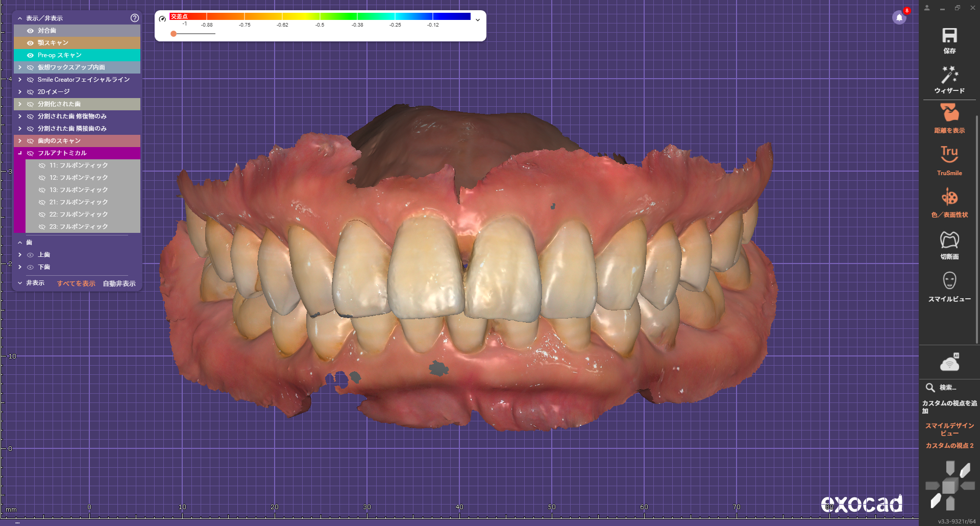Select 23: フルポンティック in the list

pos(79,227)
